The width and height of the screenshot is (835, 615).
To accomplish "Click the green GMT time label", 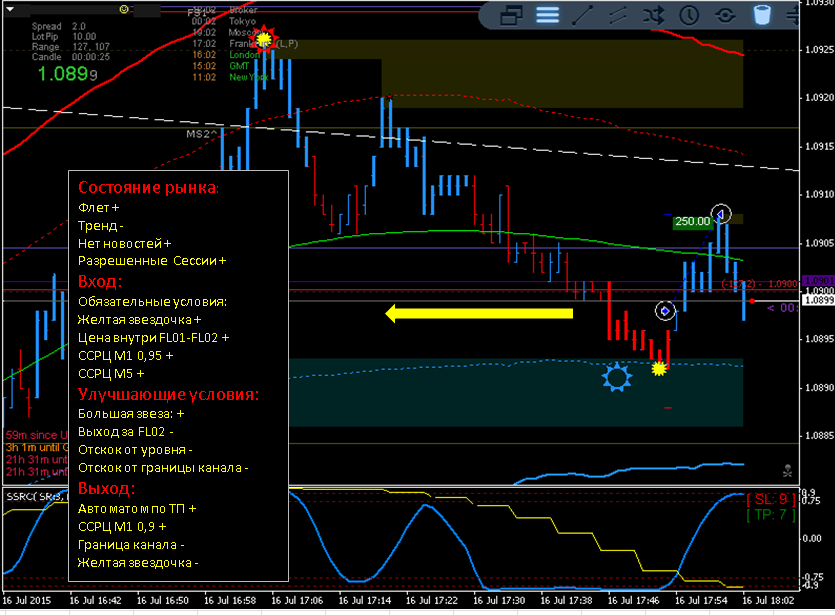I will (x=239, y=66).
